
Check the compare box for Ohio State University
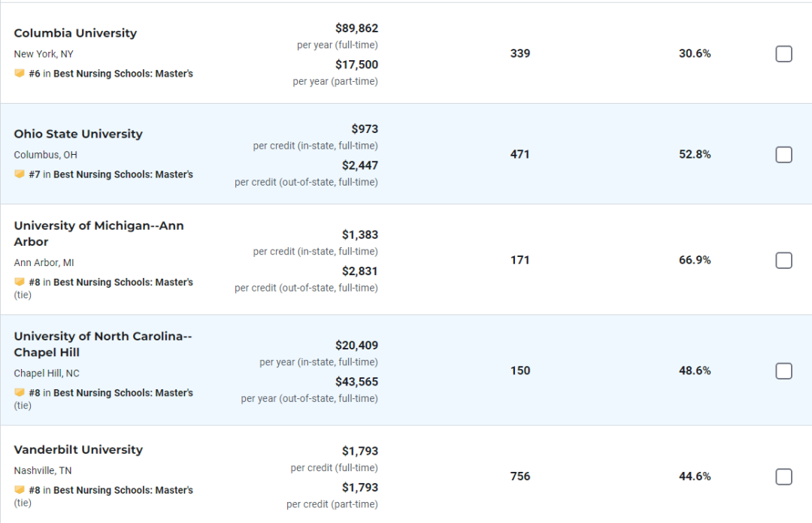coord(783,155)
